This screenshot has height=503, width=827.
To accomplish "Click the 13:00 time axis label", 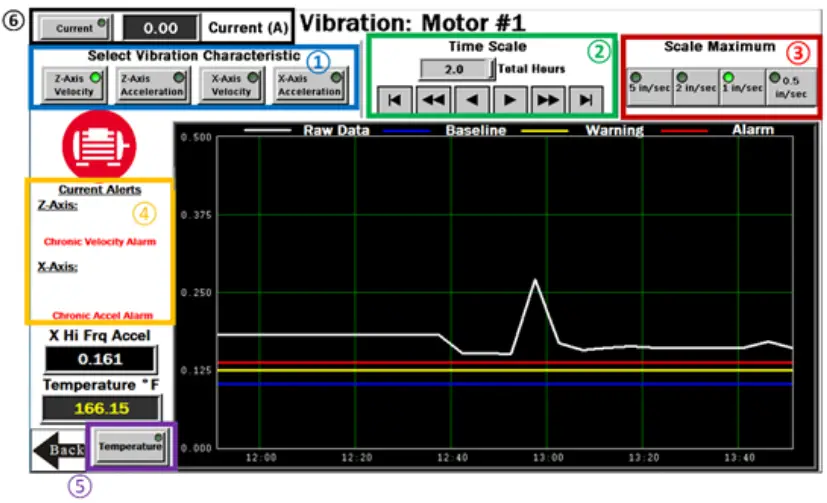I will [548, 458].
